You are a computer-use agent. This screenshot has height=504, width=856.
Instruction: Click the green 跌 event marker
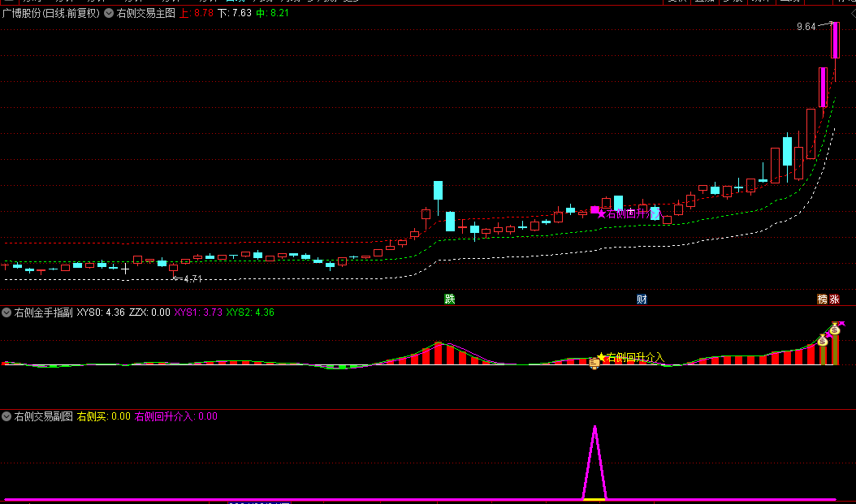tap(450, 299)
